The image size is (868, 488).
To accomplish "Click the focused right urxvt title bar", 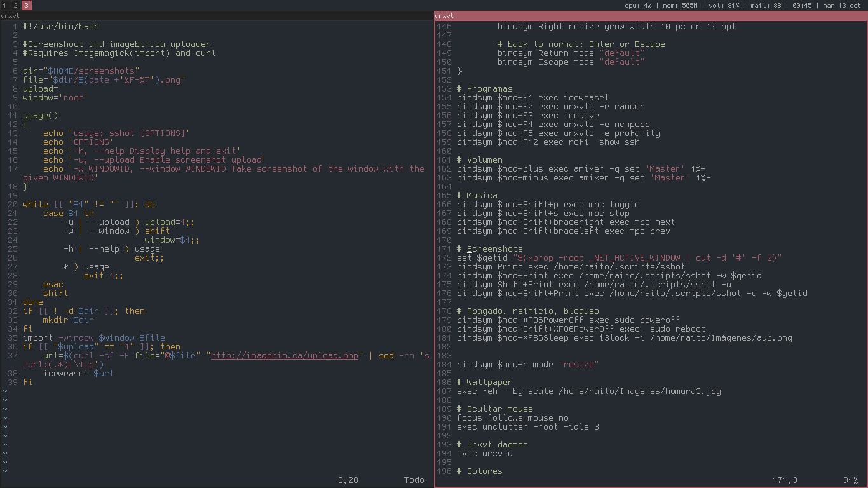I will click(x=651, y=15).
